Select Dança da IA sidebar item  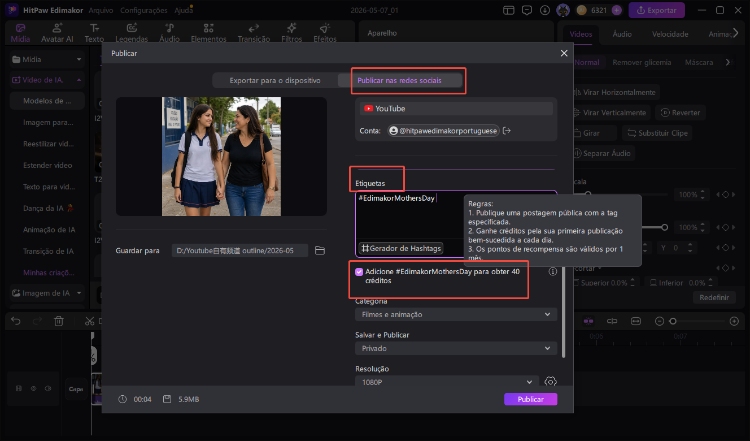[x=48, y=208]
